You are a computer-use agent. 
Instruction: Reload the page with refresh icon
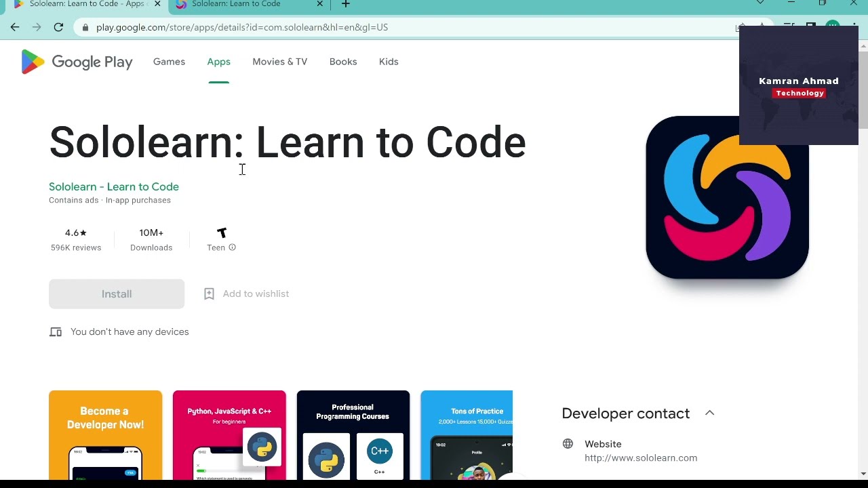[58, 27]
